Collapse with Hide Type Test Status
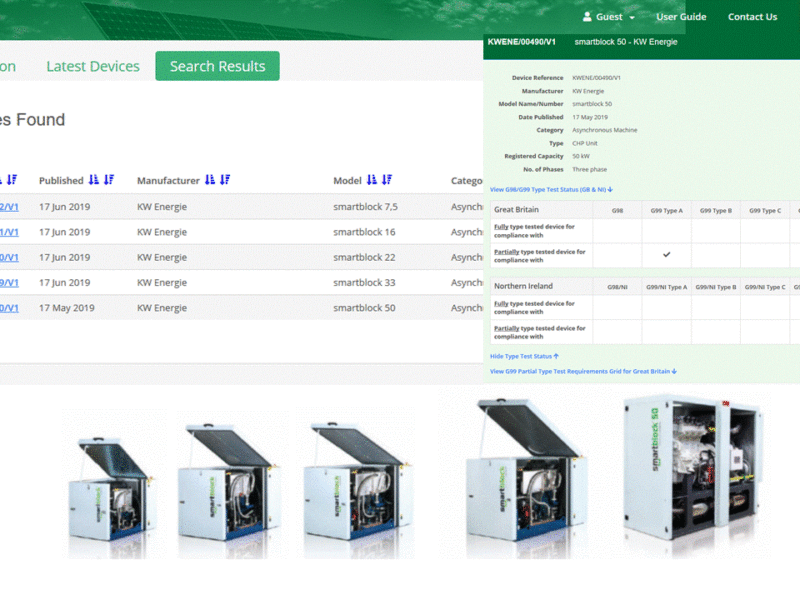 pos(524,356)
